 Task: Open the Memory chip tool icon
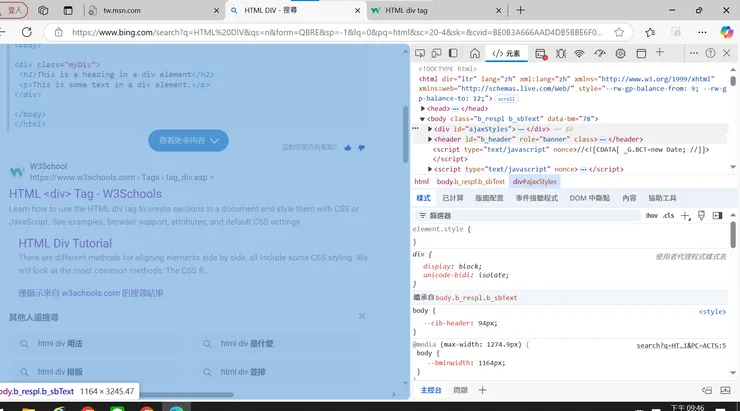[620, 54]
